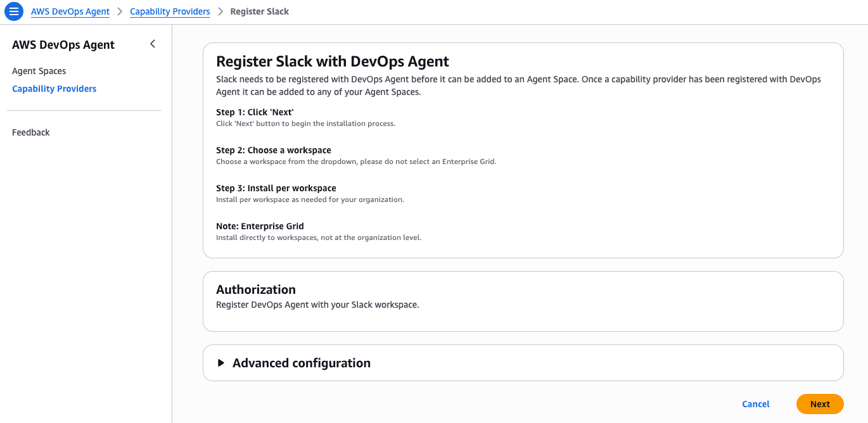Select Capability Providers in the sidebar
The image size is (868, 423).
point(54,89)
